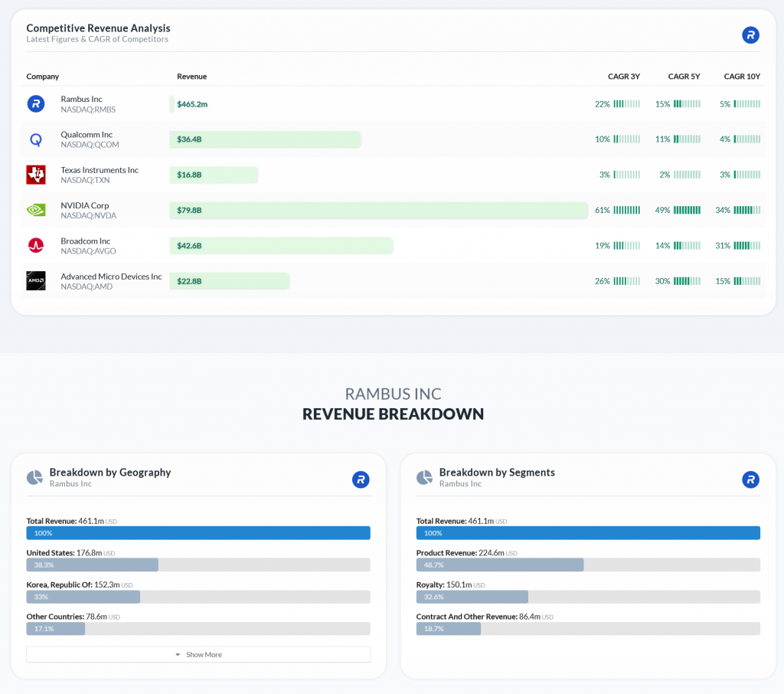
Task: Click the CAGR 10Y column header
Action: click(x=742, y=77)
